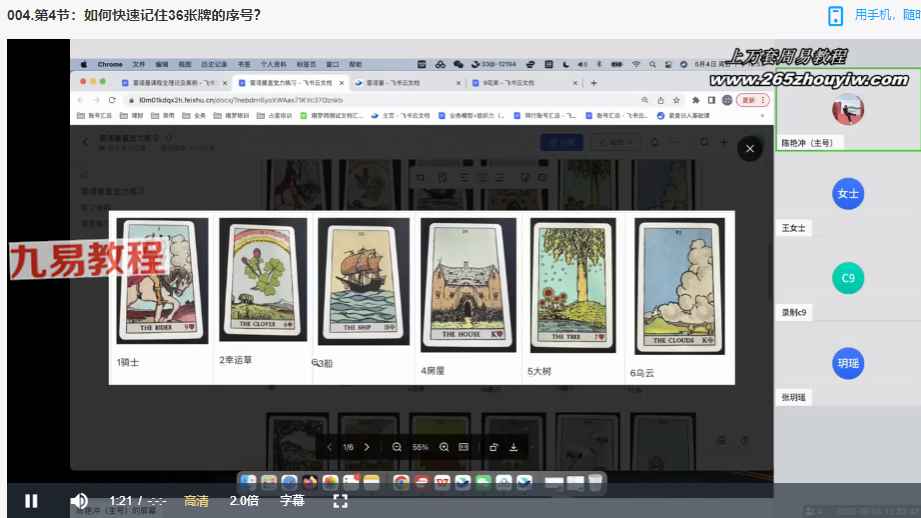The image size is (921, 518).
Task: Go to next image in viewer
Action: pos(367,447)
